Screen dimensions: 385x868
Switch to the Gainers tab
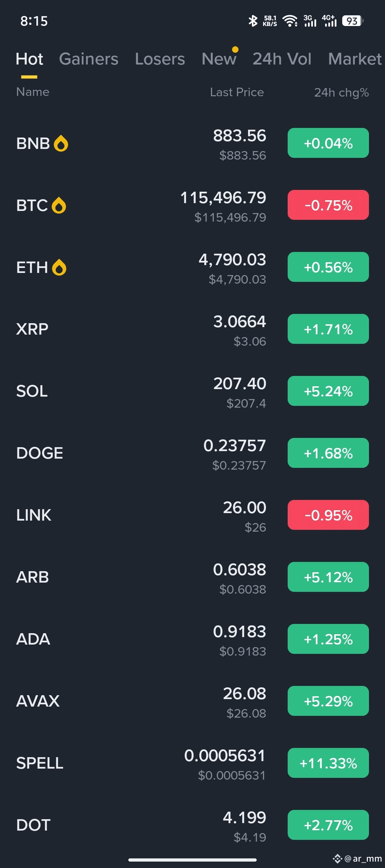click(x=88, y=59)
